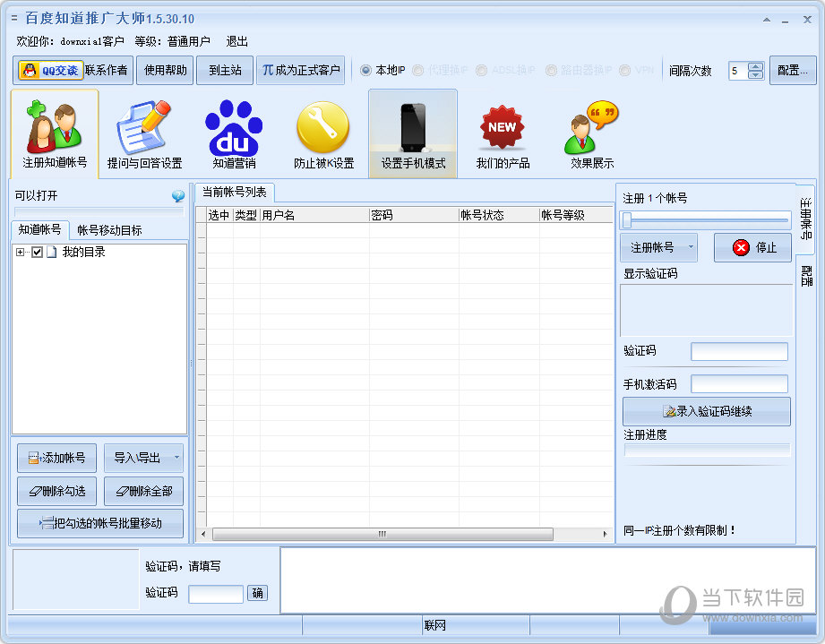Open 设置手机模式 phone mode

pyautogui.click(x=413, y=133)
